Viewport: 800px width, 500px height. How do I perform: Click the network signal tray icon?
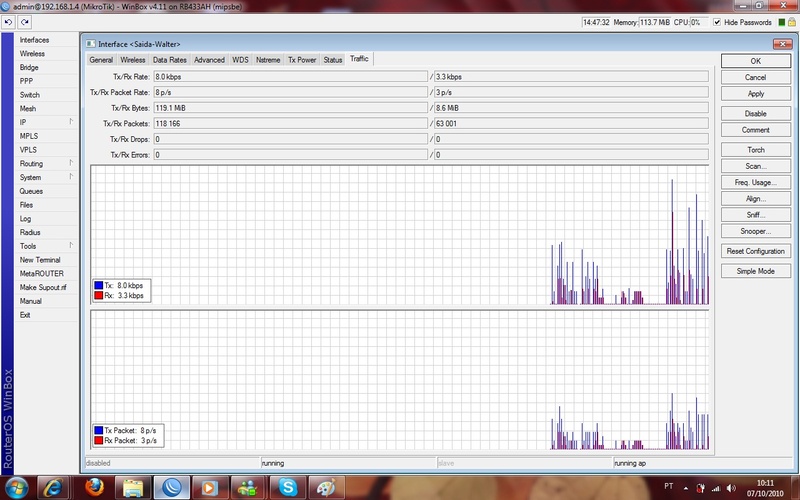click(716, 488)
